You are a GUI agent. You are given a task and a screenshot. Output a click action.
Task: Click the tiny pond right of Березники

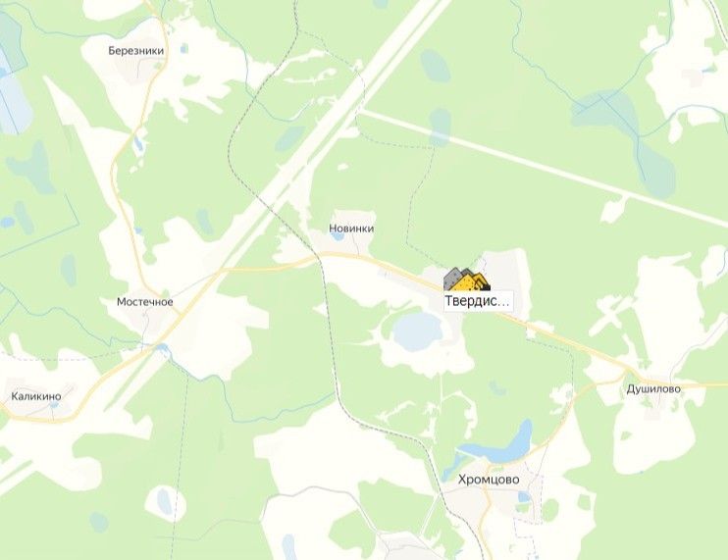[x=184, y=48]
